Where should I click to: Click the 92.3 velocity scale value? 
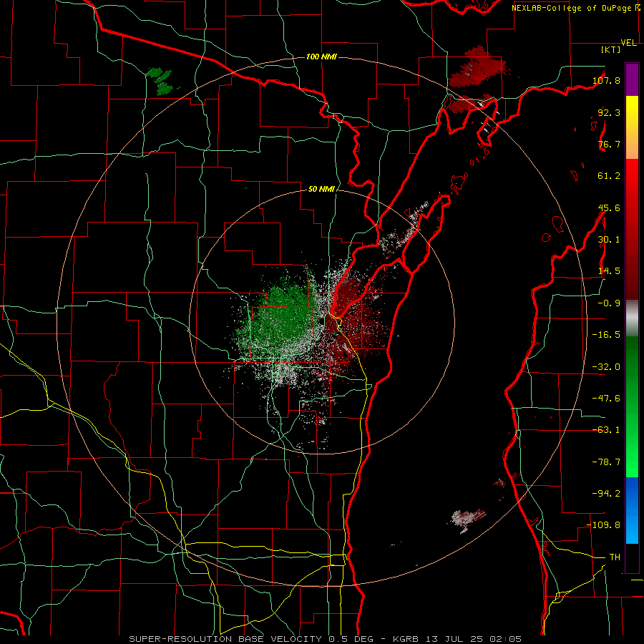pyautogui.click(x=609, y=112)
